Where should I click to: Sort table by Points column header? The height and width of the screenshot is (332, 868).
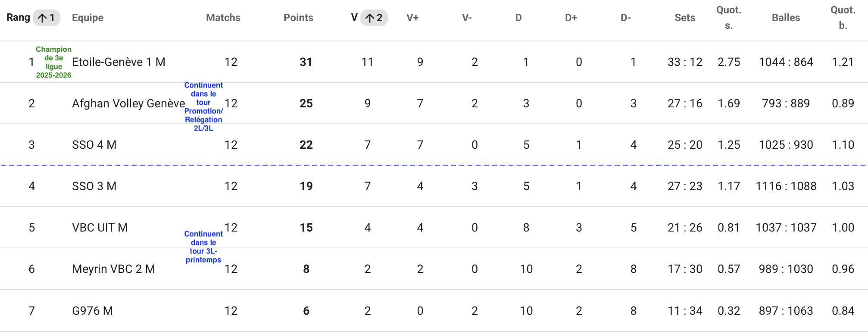298,18
